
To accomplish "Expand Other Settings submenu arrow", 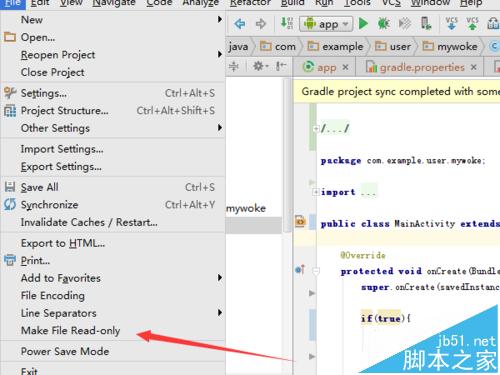I will [x=219, y=128].
